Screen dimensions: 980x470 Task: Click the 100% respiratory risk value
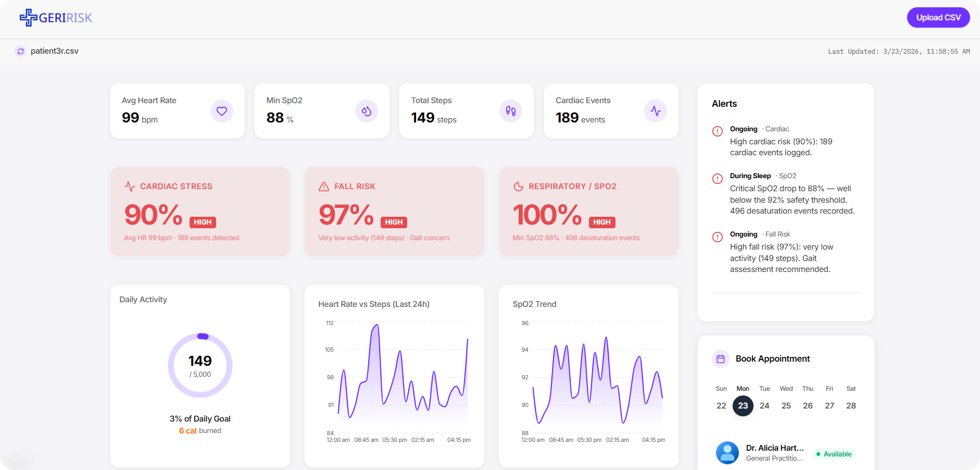(x=547, y=215)
